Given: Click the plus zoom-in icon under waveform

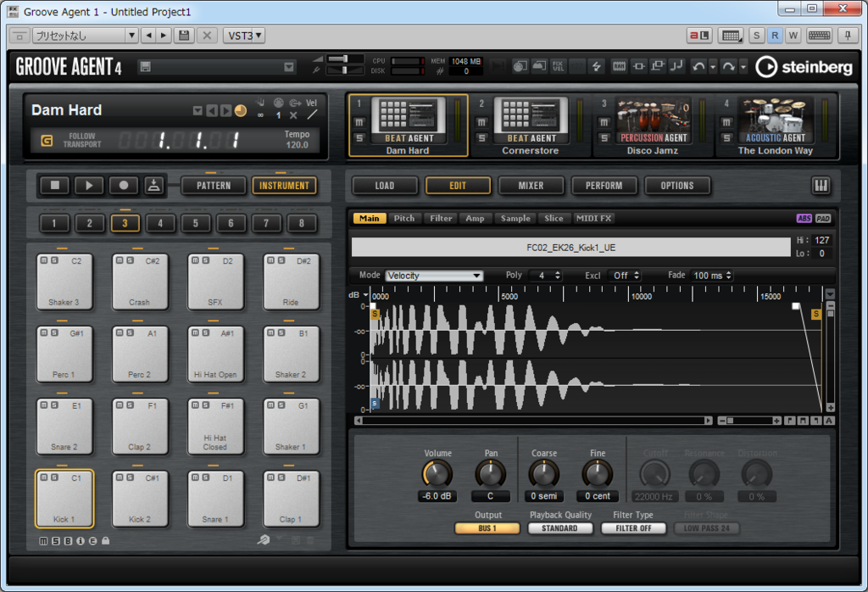Looking at the screenshot, I should pyautogui.click(x=776, y=421).
